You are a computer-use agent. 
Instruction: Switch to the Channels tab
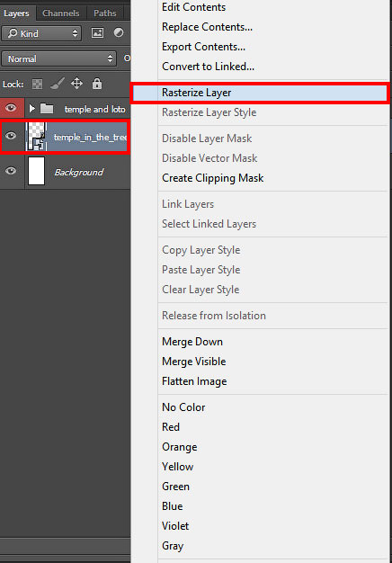pyautogui.click(x=61, y=13)
